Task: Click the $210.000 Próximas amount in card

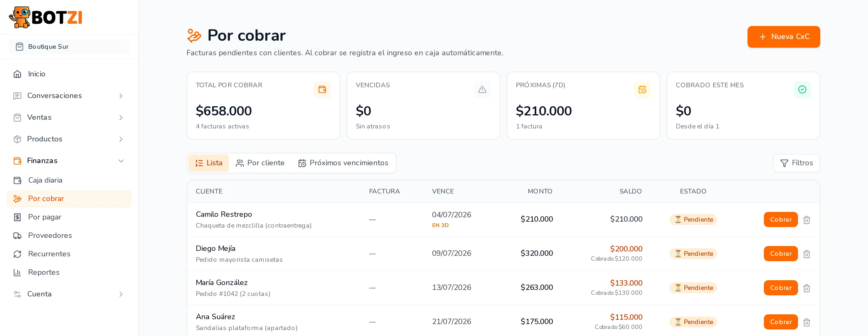Action: 544,111
